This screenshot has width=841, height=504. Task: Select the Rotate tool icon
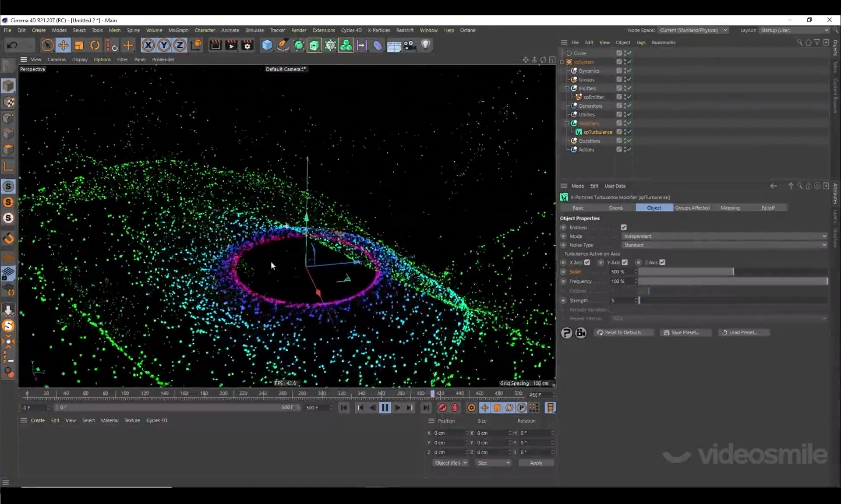click(95, 45)
